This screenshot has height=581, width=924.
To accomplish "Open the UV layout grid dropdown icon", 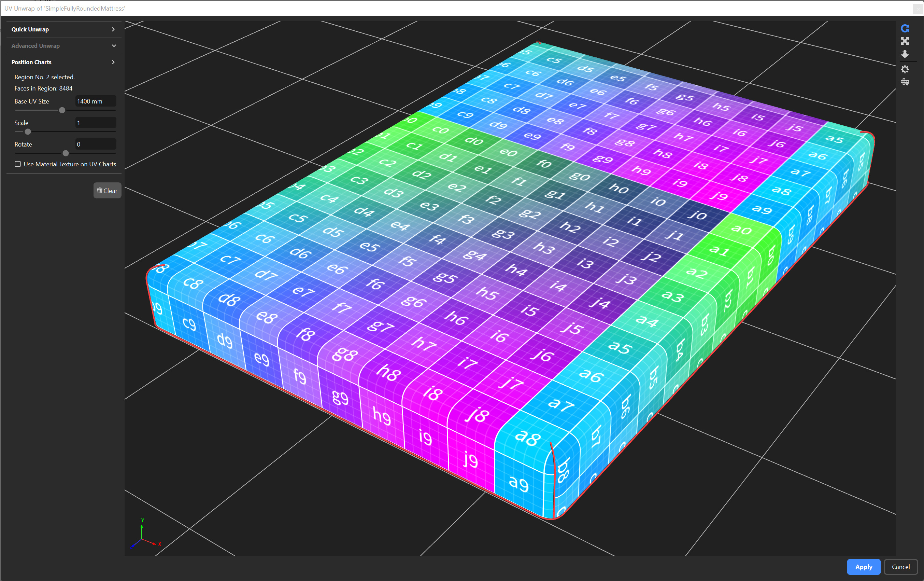I will pos(905,82).
